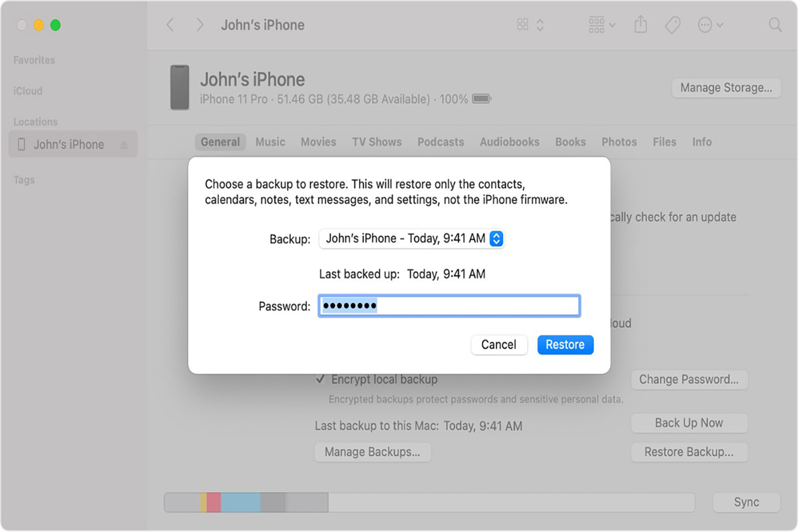Select the grid view icon in the toolbar
798x532 pixels.
pos(523,24)
